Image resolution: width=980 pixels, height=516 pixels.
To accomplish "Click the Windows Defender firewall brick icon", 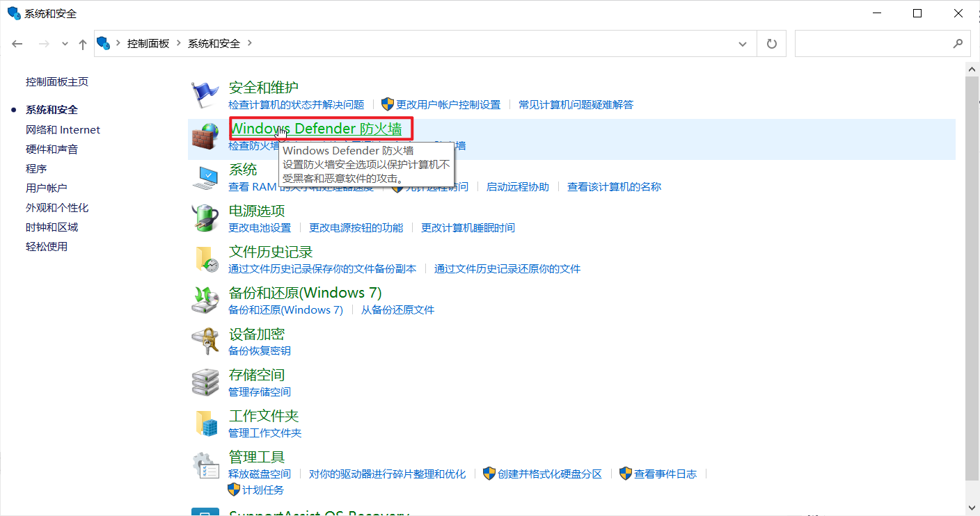I will pyautogui.click(x=205, y=136).
